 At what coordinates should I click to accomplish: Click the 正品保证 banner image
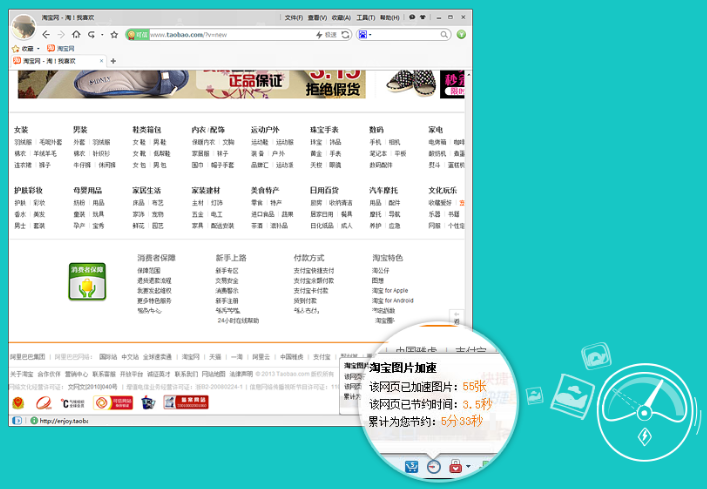pos(192,84)
